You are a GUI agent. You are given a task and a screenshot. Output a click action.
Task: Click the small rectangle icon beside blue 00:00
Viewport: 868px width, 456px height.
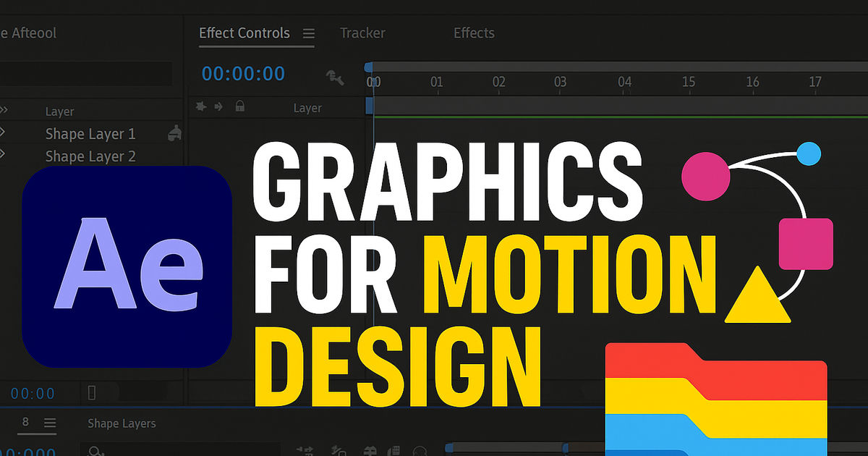point(92,393)
